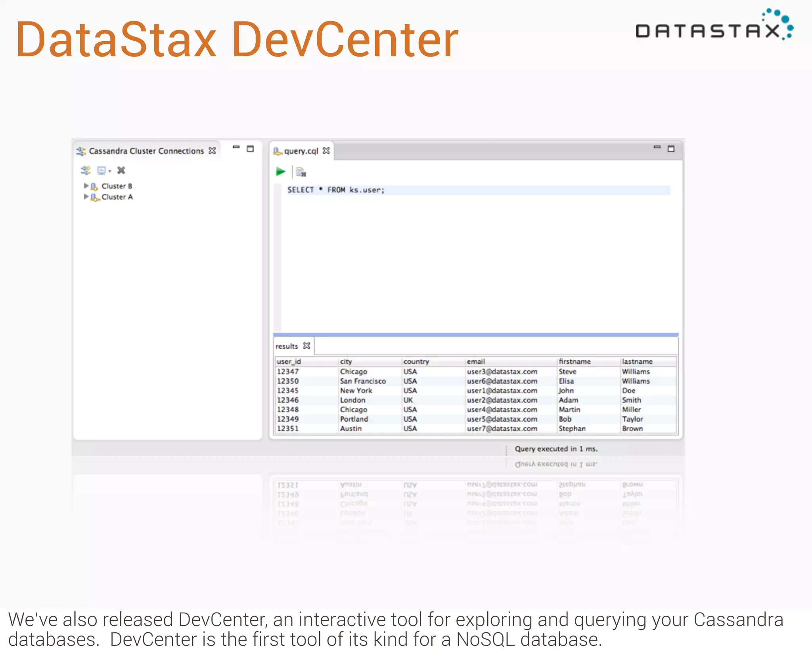
Task: Click the Cluster A database icon
Action: point(95,197)
